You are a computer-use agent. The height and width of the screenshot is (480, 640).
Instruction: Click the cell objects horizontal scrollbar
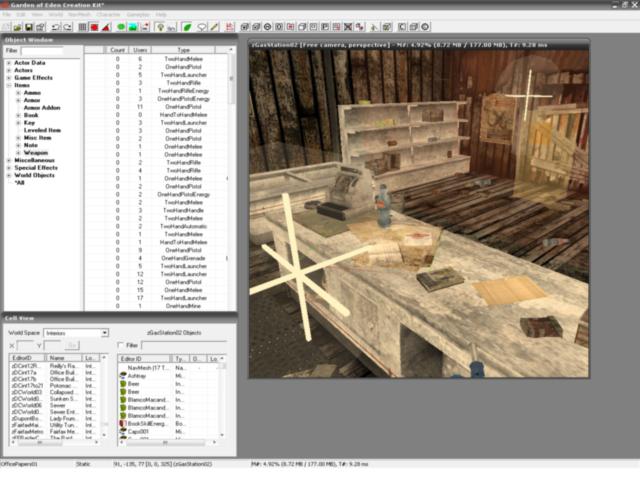[x=167, y=442]
